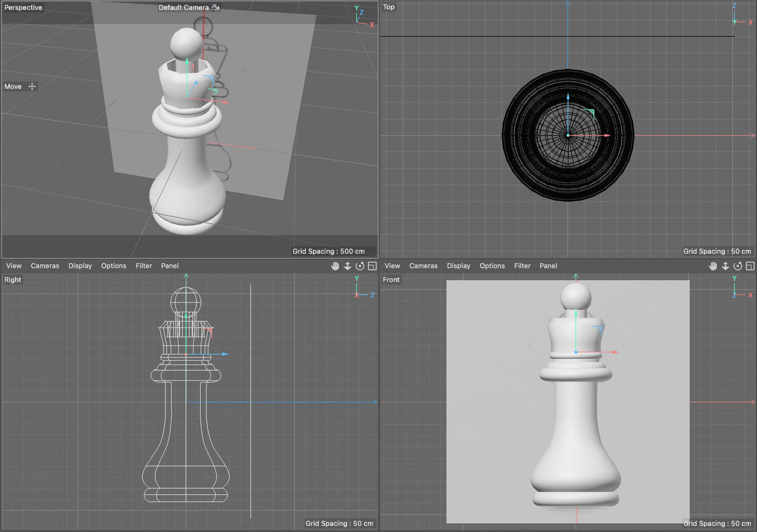The width and height of the screenshot is (757, 532).
Task: Toggle Right viewport to single-view layout
Action: [x=372, y=265]
